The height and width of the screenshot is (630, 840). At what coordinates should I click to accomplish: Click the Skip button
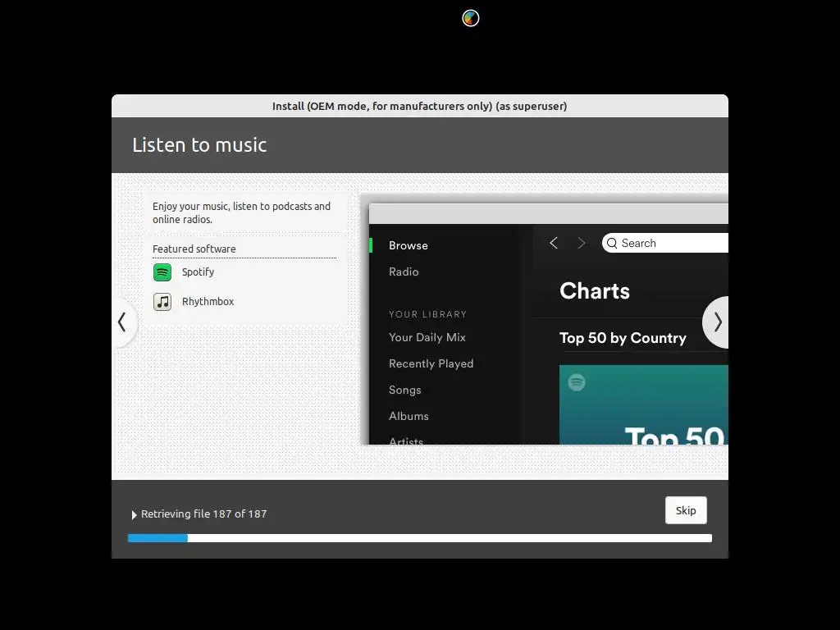(x=686, y=510)
